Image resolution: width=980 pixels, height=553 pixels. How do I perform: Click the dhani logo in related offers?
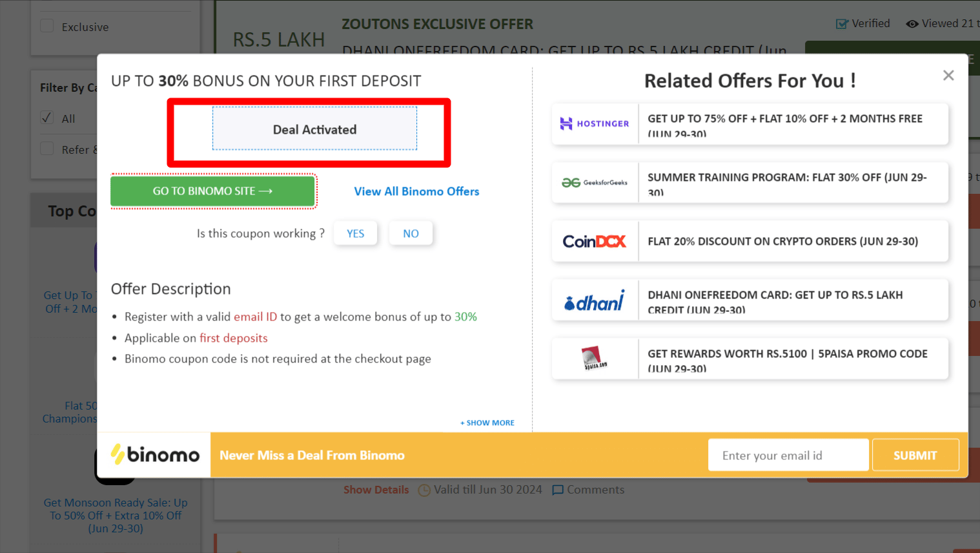coord(594,300)
